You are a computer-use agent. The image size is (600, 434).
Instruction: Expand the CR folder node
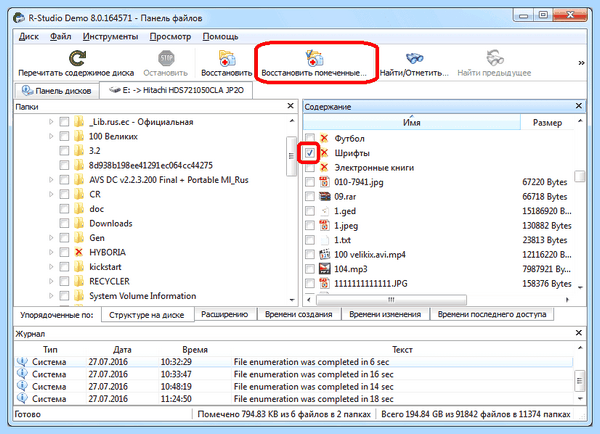51,194
